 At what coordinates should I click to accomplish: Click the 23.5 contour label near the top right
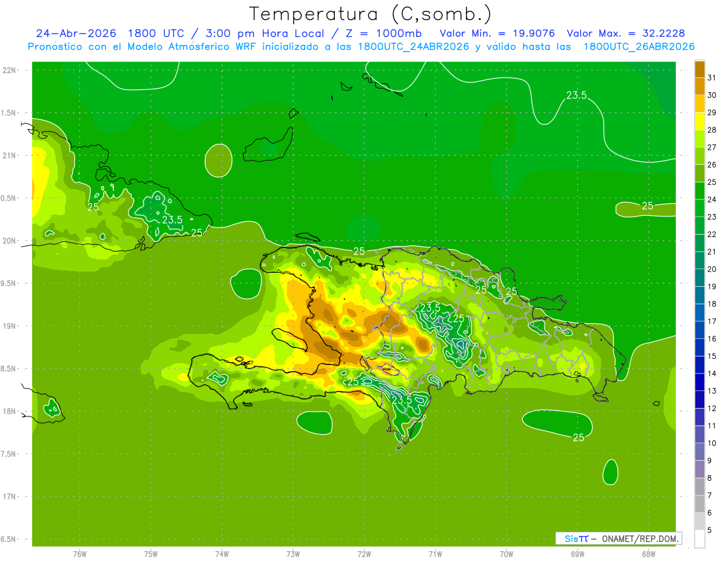tap(576, 95)
